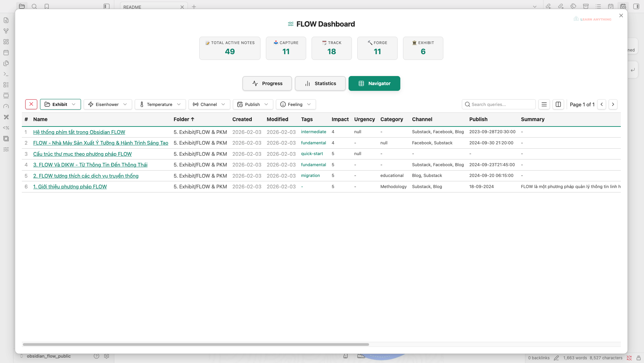Open note FLOW - Nhà Máy Sản Xuất Ý Tưởng
This screenshot has width=644, height=363.
(x=100, y=143)
